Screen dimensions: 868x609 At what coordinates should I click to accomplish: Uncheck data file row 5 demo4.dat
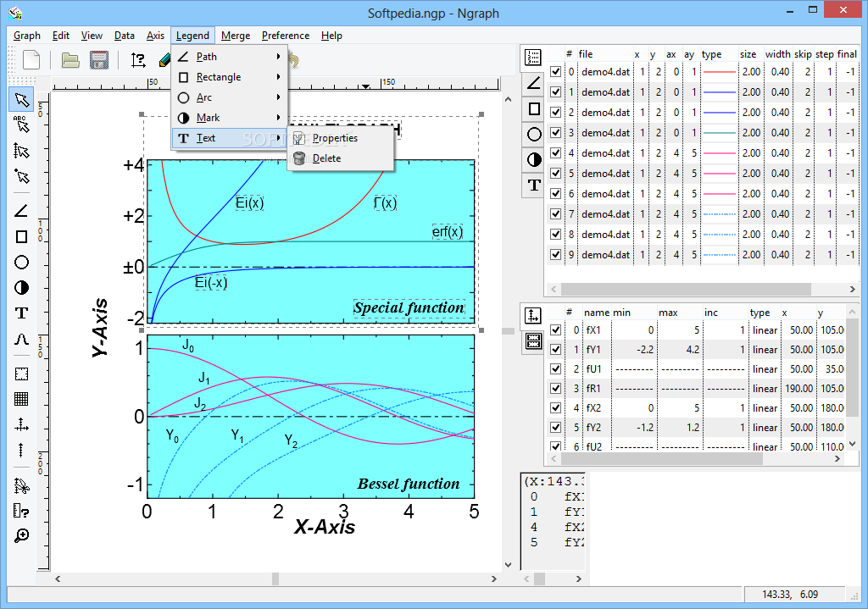[x=555, y=173]
